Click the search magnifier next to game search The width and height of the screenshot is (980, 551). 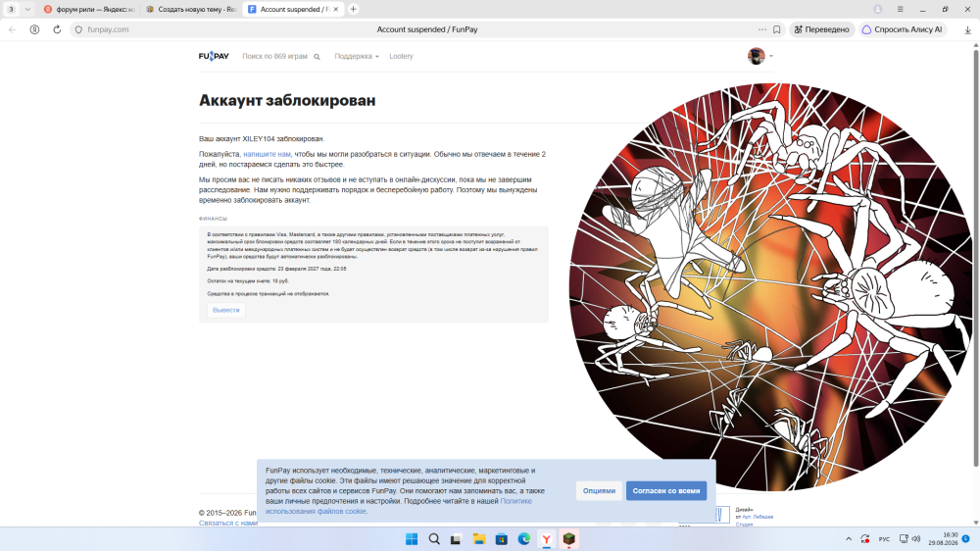click(x=317, y=57)
